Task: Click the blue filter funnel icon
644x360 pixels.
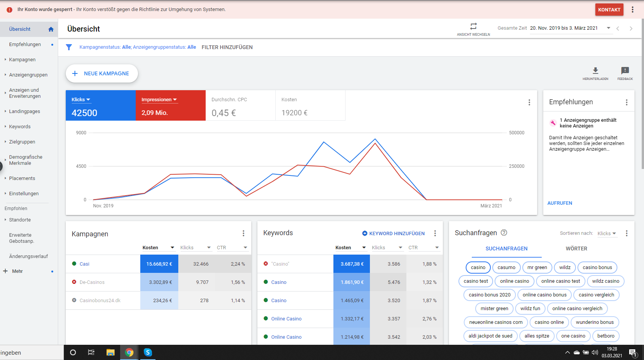Action: pyautogui.click(x=69, y=47)
